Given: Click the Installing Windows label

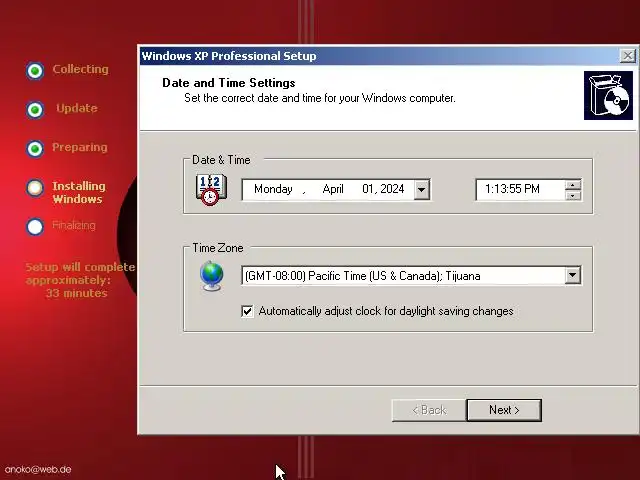Looking at the screenshot, I should coord(79,192).
